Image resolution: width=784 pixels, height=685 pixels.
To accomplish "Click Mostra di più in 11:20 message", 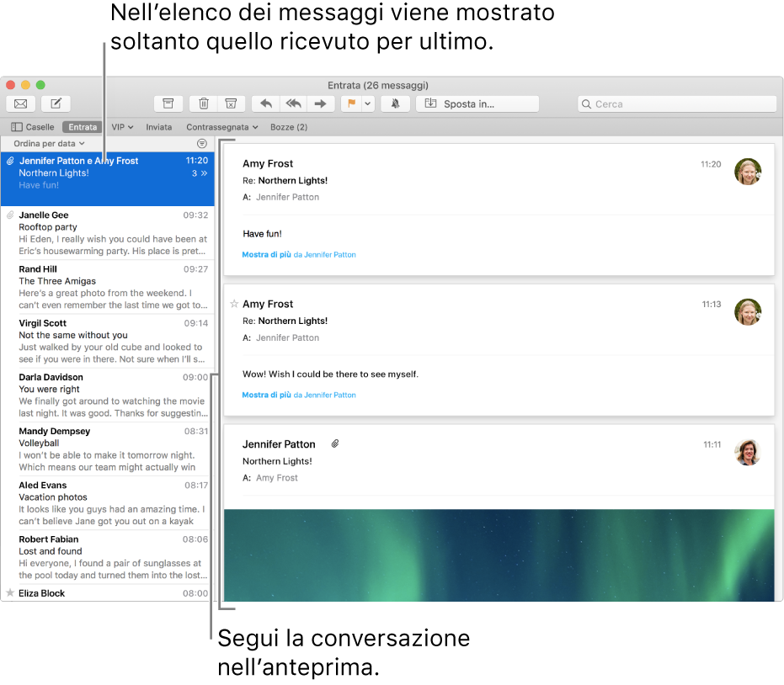I will [x=266, y=254].
